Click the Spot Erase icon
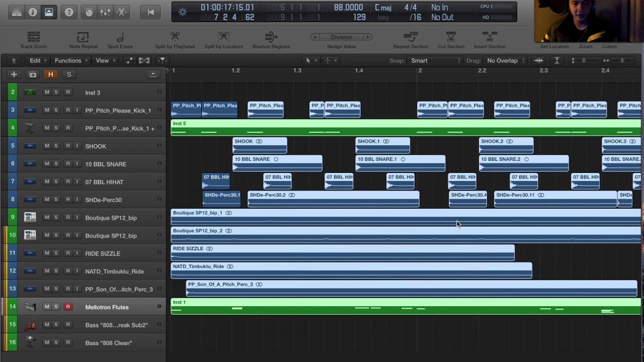 pyautogui.click(x=120, y=37)
